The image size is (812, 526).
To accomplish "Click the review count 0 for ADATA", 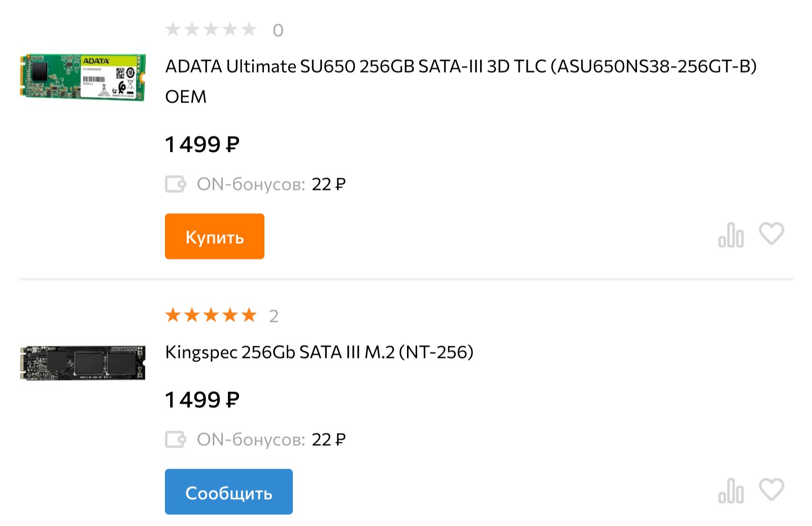I will point(278,30).
